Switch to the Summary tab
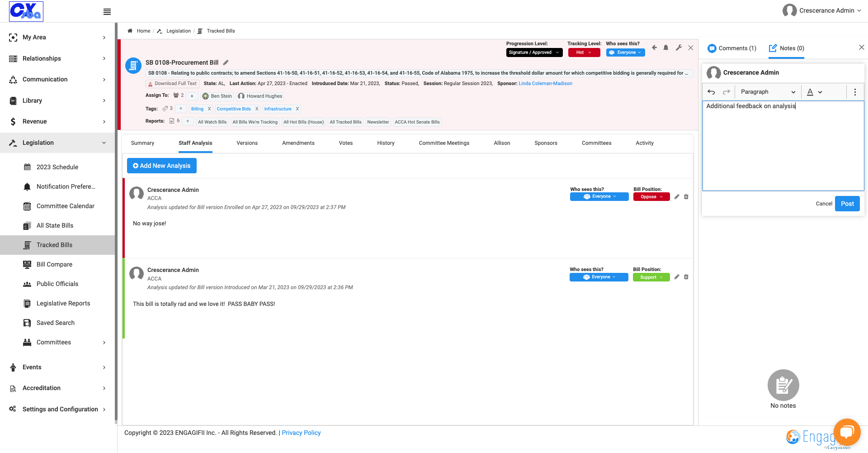 142,143
